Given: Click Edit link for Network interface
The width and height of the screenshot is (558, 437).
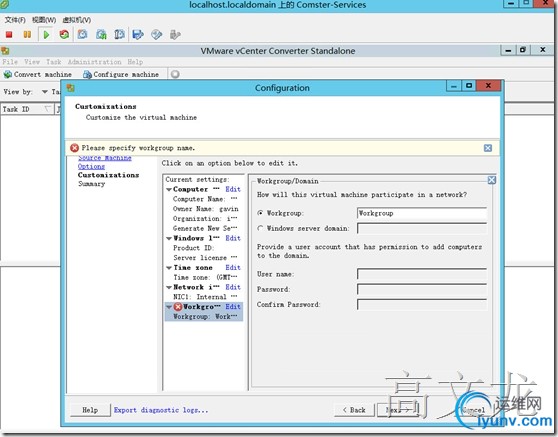Looking at the screenshot, I should pyautogui.click(x=233, y=287).
